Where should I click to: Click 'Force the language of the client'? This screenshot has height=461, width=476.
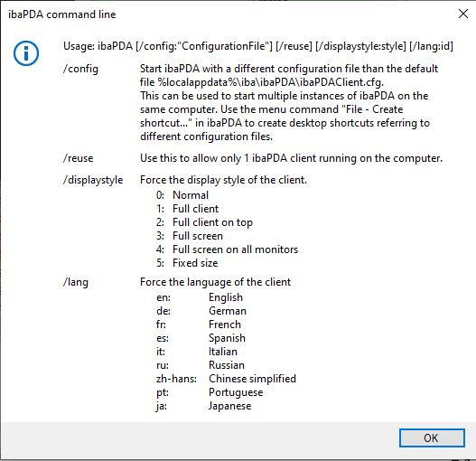tap(215, 282)
